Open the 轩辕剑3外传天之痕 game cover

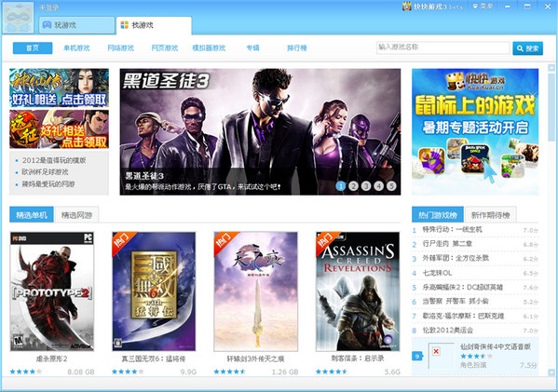(255, 291)
